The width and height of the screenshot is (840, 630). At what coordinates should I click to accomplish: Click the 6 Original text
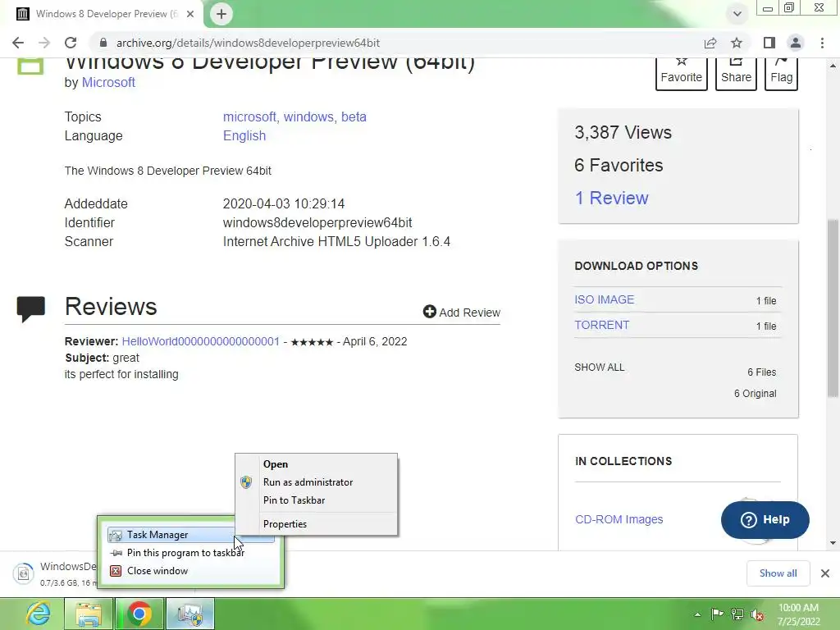click(755, 394)
